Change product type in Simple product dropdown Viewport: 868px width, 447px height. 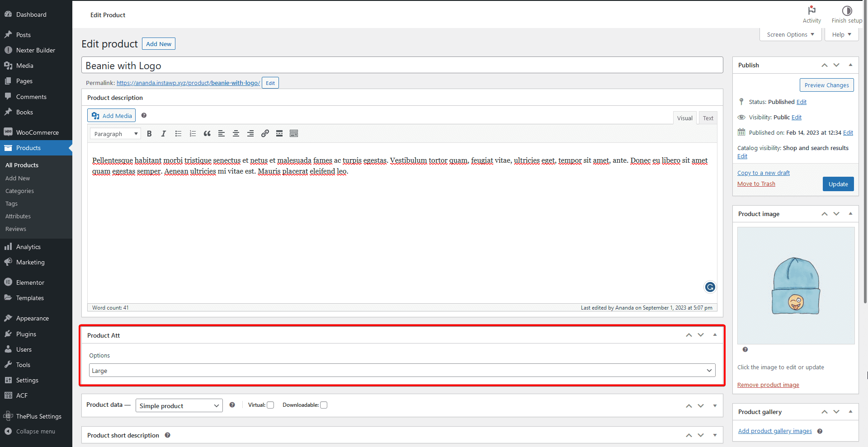(179, 405)
